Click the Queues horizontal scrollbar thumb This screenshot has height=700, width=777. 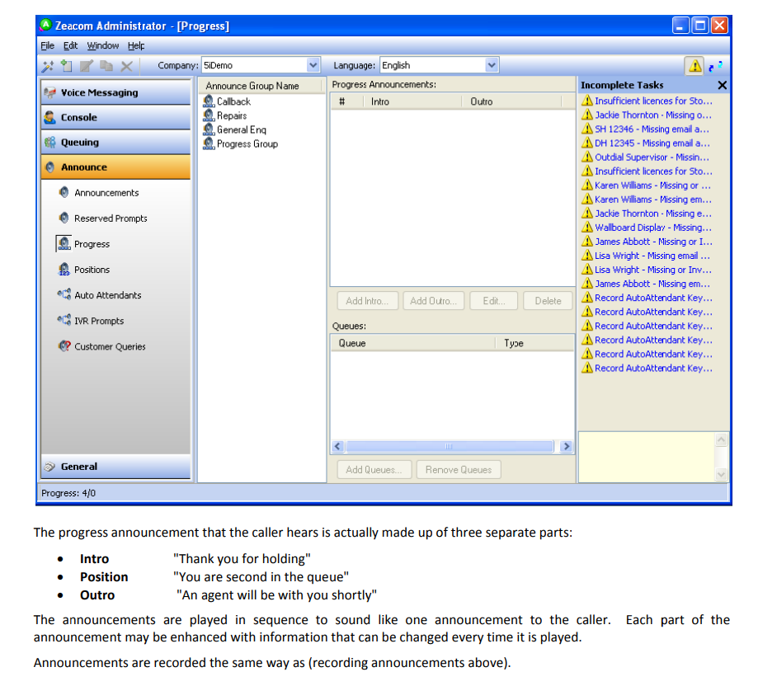(x=450, y=446)
